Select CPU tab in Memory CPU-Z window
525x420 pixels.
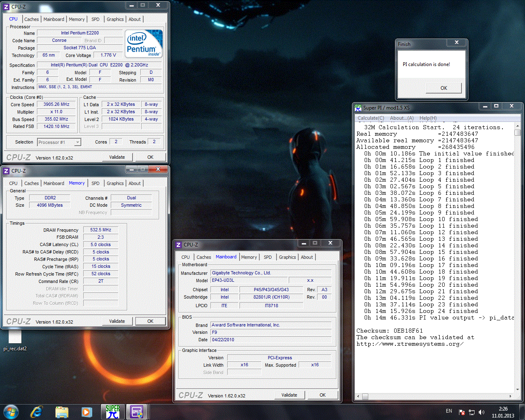click(x=14, y=183)
